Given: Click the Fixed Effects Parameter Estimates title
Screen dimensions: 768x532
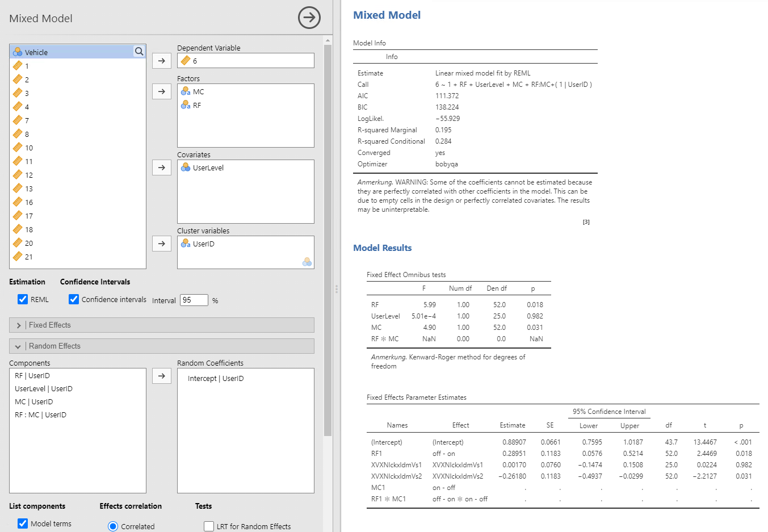Looking at the screenshot, I should coord(417,397).
